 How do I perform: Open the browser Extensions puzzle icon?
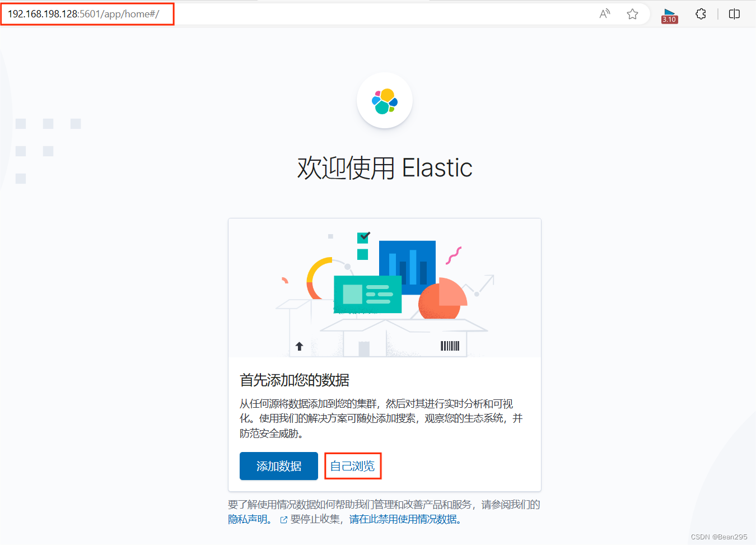[701, 14]
